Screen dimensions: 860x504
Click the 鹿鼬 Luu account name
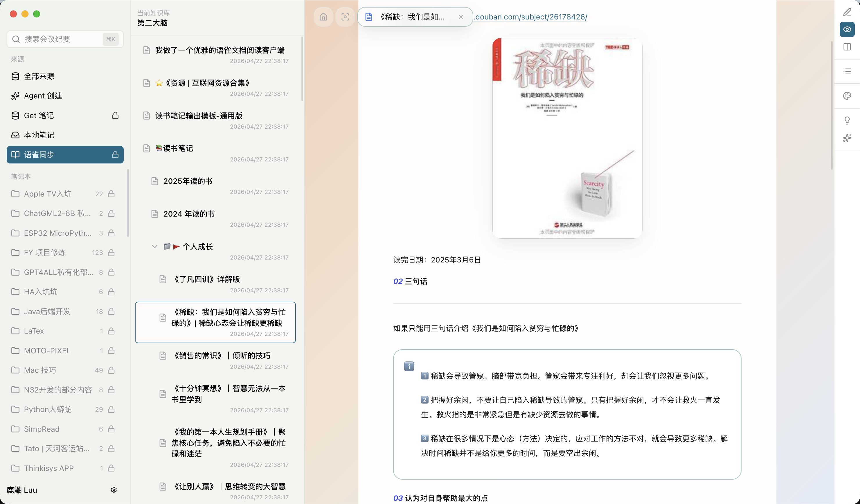point(22,490)
